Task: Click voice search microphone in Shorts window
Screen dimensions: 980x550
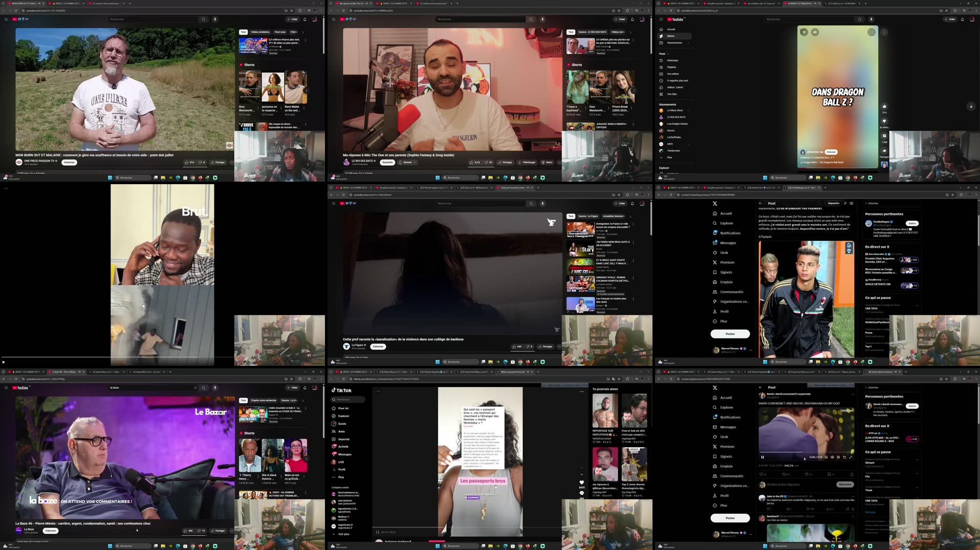Action: [871, 19]
